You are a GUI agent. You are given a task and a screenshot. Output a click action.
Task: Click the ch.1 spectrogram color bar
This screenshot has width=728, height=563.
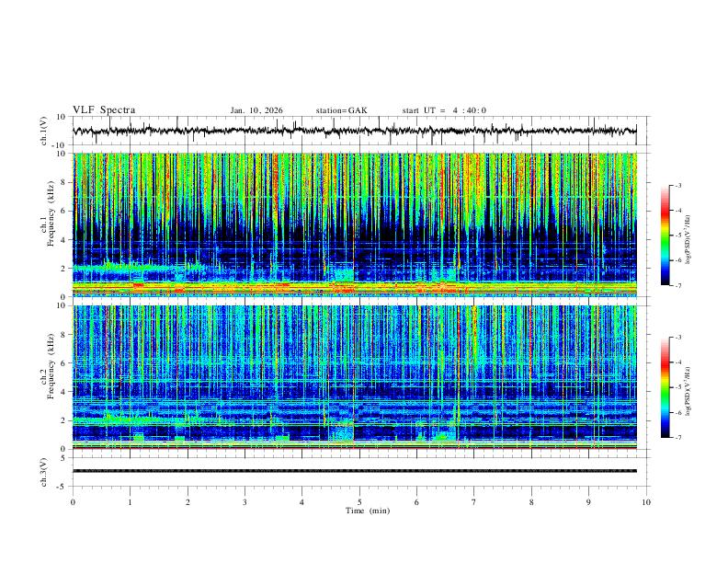pos(665,236)
